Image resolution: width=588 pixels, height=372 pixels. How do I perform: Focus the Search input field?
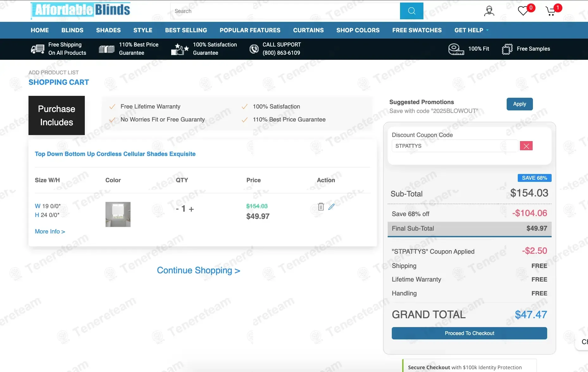point(285,11)
